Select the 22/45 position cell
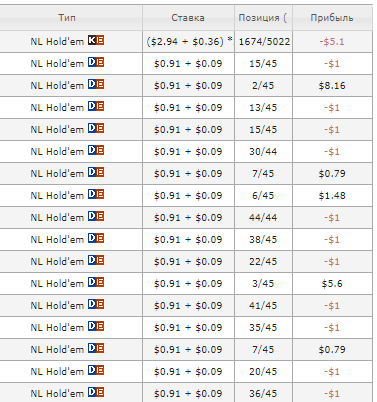Image resolution: width=377 pixels, height=402 pixels. coord(264,262)
